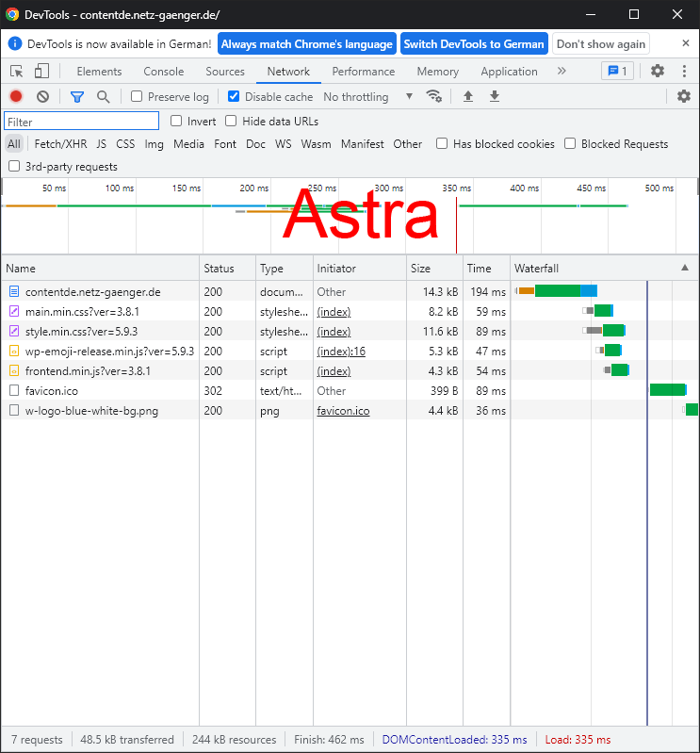
Task: Export HAR file download arrow
Action: (495, 96)
